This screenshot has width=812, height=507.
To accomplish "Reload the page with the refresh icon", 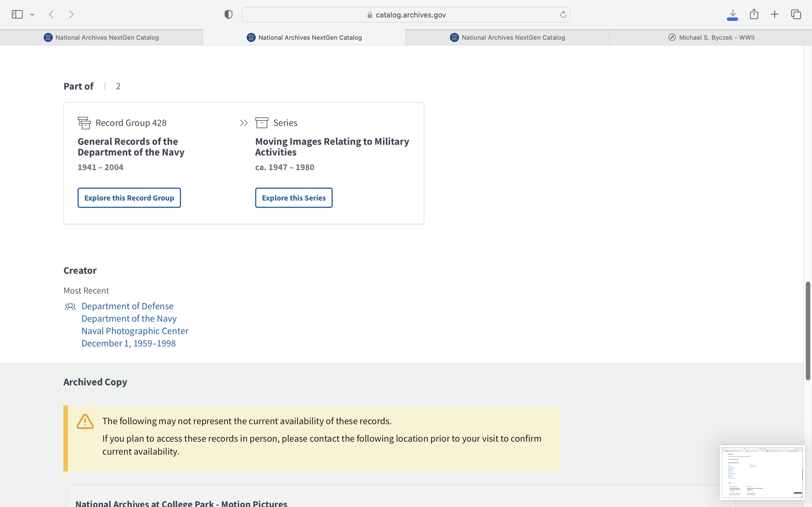I will click(x=563, y=14).
